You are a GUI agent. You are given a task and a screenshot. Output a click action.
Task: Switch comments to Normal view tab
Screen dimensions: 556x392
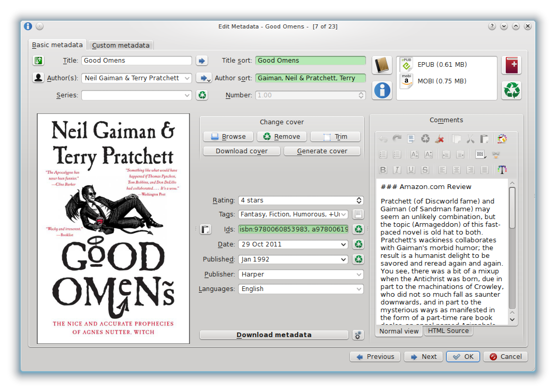(399, 331)
